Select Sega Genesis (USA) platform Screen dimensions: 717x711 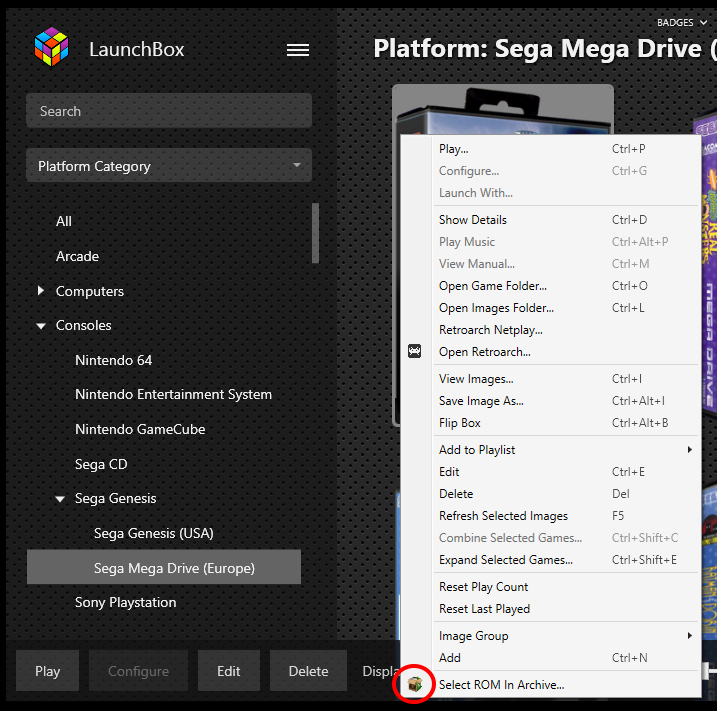(154, 533)
